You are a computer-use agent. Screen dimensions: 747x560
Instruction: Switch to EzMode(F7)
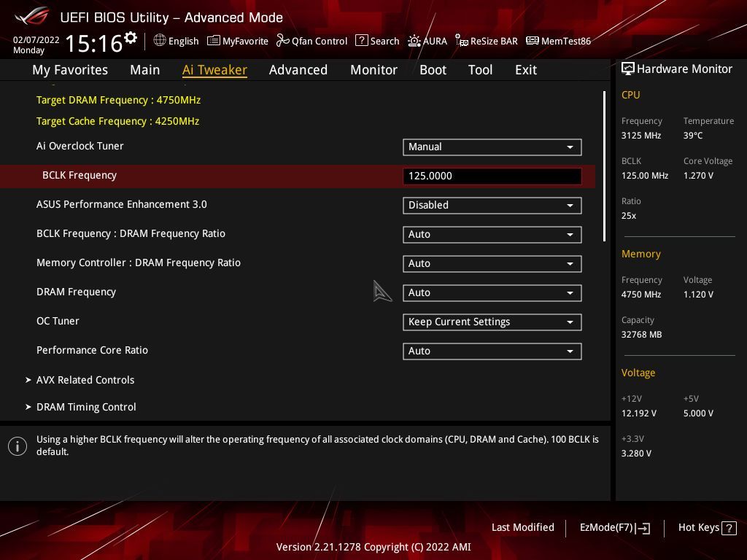614,528
